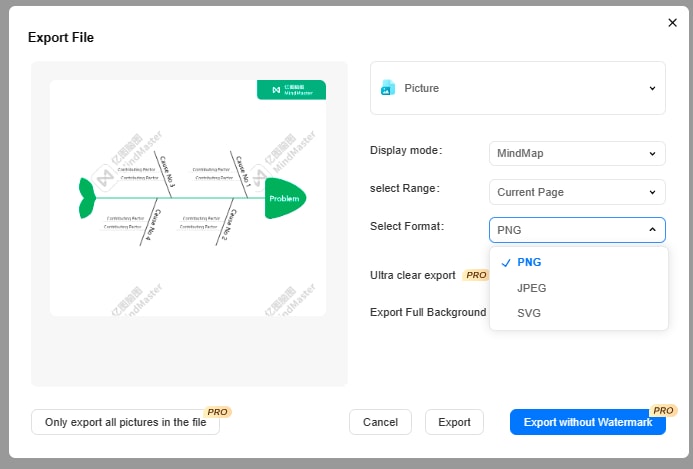This screenshot has height=469, width=693.
Task: Click the MindMaster logo badge in preview
Action: [x=290, y=90]
